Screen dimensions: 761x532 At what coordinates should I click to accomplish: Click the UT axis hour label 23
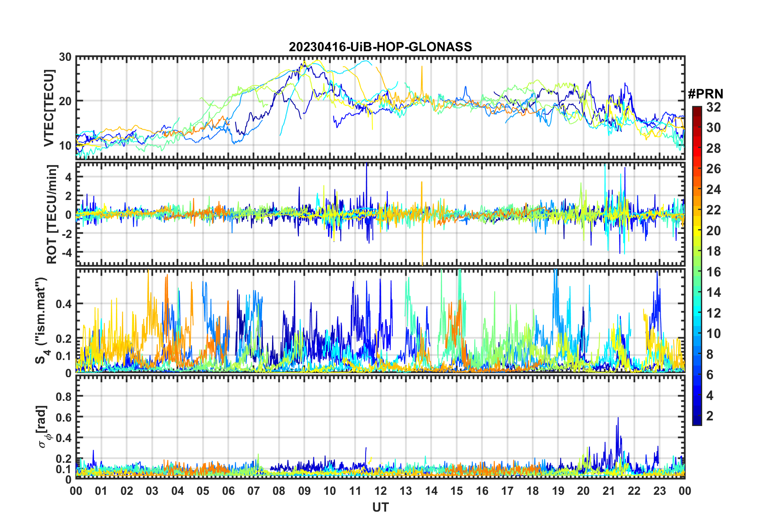click(659, 491)
